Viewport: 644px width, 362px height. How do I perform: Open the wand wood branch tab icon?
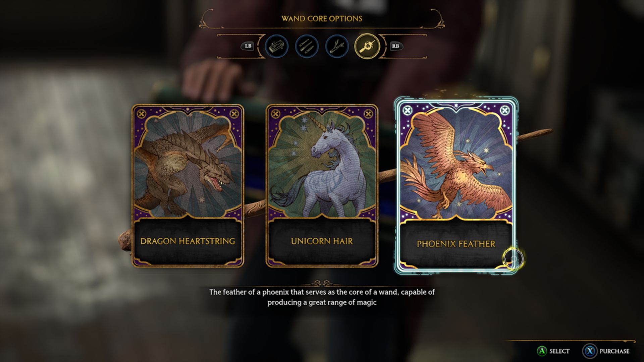(x=337, y=46)
